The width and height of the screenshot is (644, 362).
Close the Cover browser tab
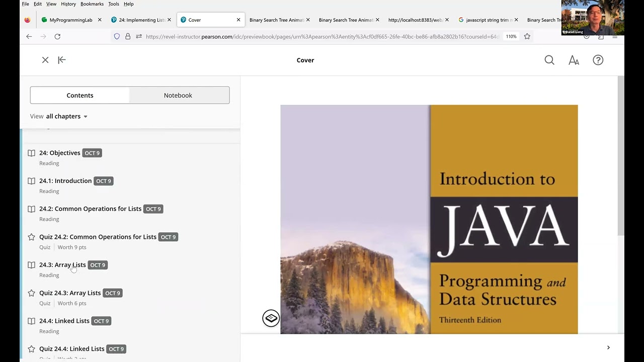[238, 20]
